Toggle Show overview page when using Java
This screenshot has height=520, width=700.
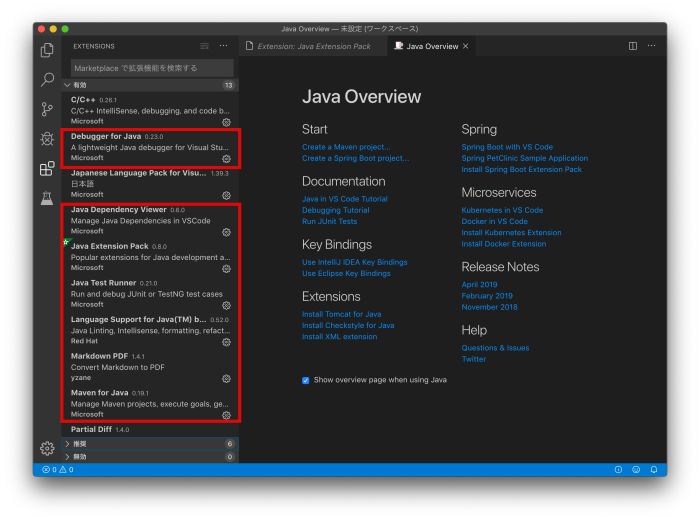(x=306, y=380)
